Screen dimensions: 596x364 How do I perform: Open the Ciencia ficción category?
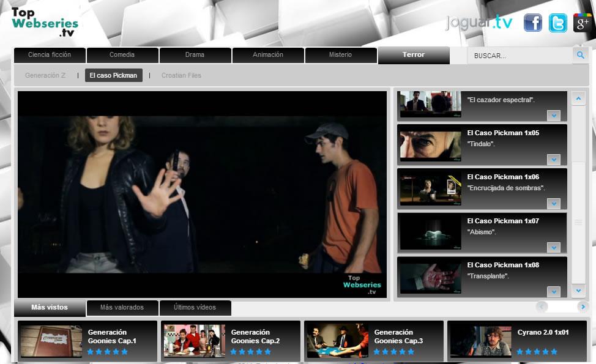tap(50, 55)
